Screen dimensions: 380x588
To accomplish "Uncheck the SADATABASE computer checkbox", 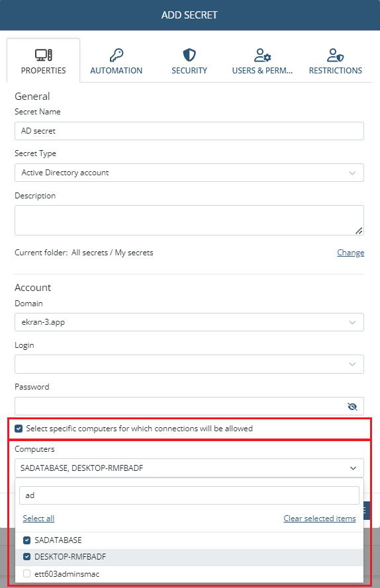I will [x=26, y=540].
